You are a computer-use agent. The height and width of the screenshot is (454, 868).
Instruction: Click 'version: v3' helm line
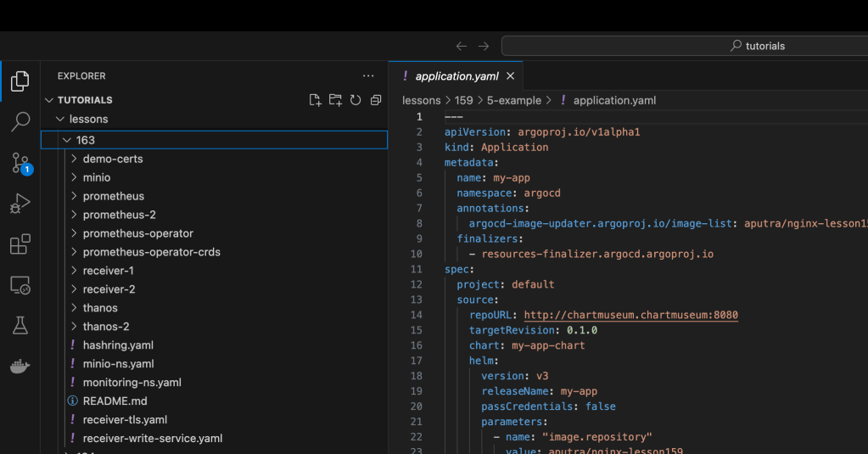click(x=515, y=376)
